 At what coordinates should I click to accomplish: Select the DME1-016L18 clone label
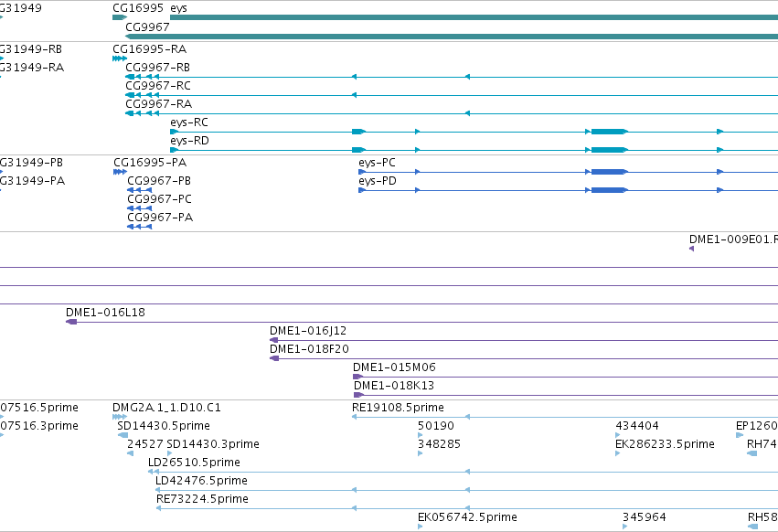[105, 313]
